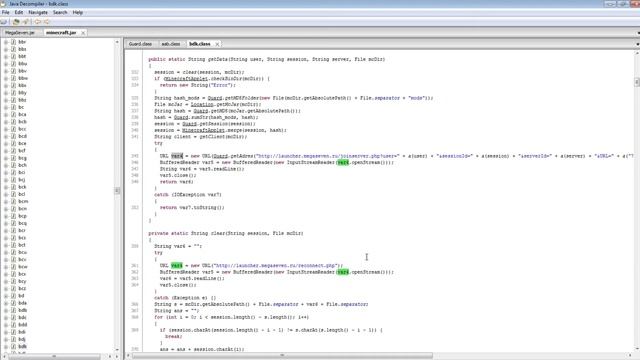This screenshot has width=640, height=360.
Task: Click the class file icon beside bcy
Action: point(13,281)
